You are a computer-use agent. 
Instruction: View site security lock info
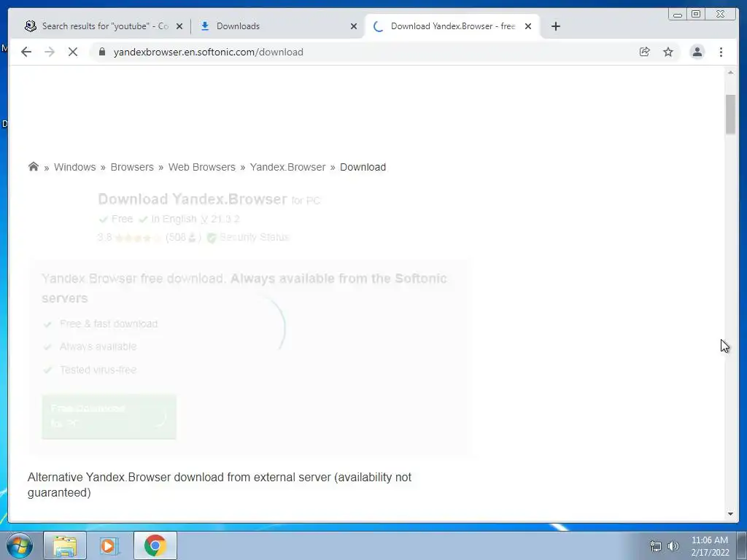pos(102,52)
